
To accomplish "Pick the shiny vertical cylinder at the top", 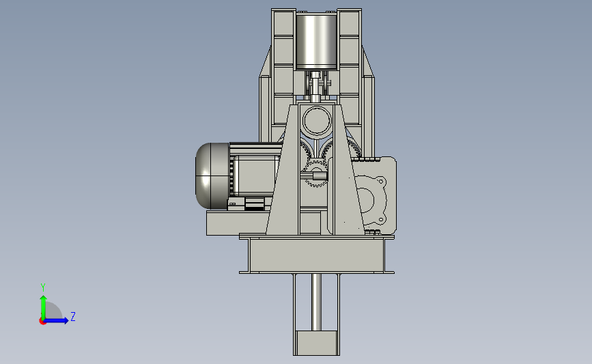I will point(316,42).
